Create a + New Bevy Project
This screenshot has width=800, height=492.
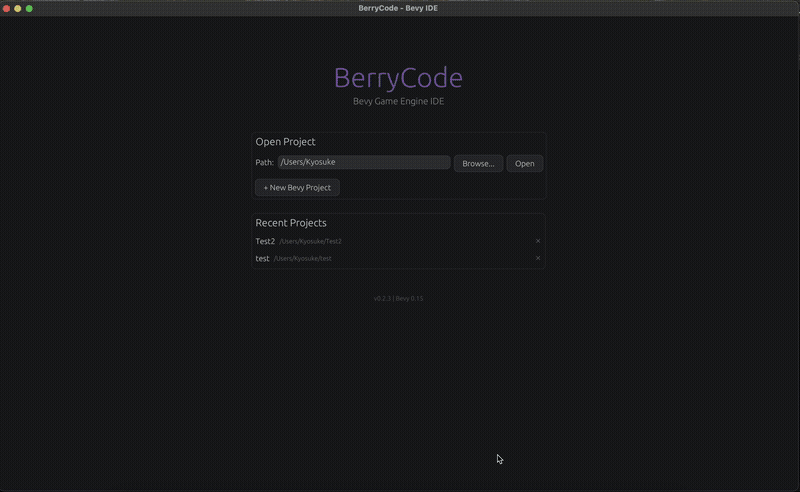(297, 188)
